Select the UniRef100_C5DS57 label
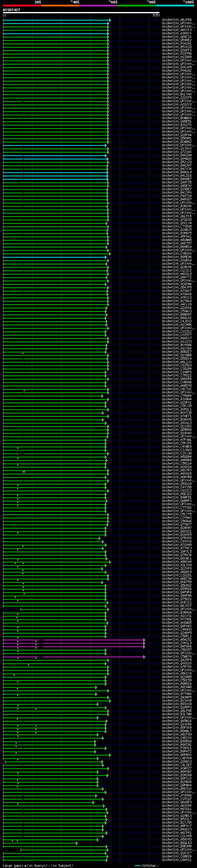This screenshot has width=197, height=868. coord(177,650)
